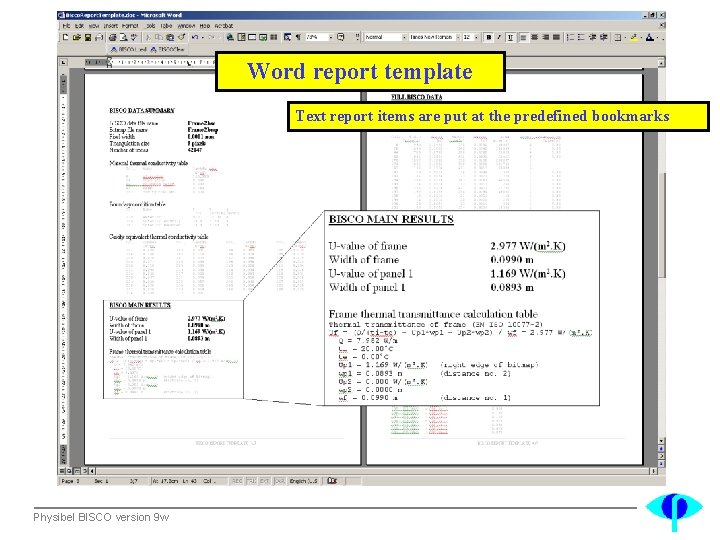
Task: Click the bulleted list icon
Action: pos(581,37)
